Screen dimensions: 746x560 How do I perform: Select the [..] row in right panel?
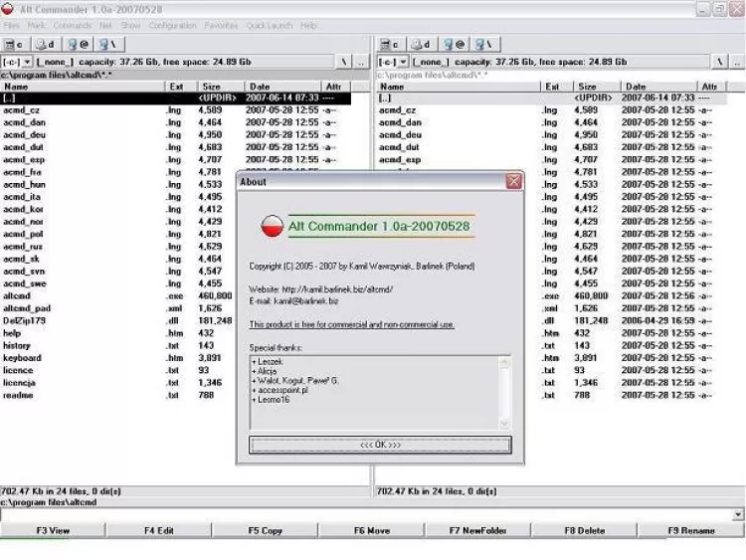[552, 98]
